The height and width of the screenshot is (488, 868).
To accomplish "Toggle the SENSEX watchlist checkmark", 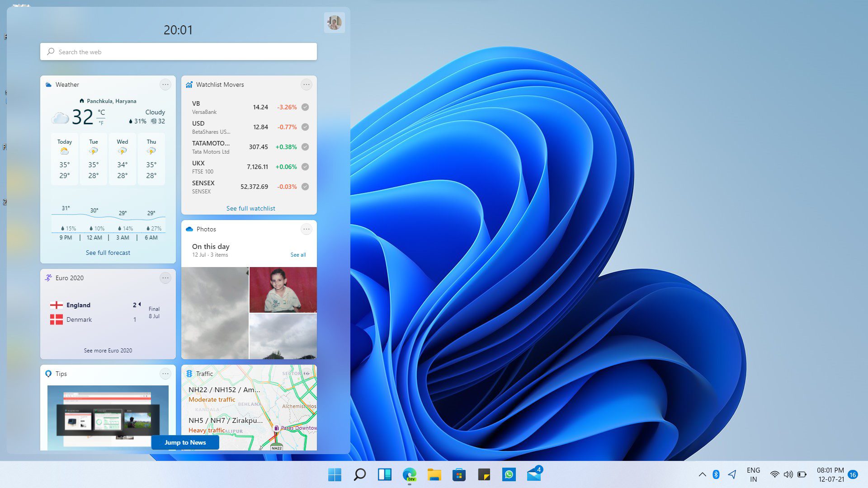I will coord(305,186).
